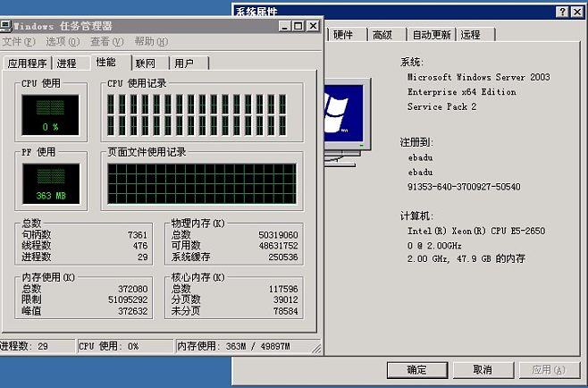The height and width of the screenshot is (388, 588).
Task: Click the thread count value 476
Action: click(140, 246)
